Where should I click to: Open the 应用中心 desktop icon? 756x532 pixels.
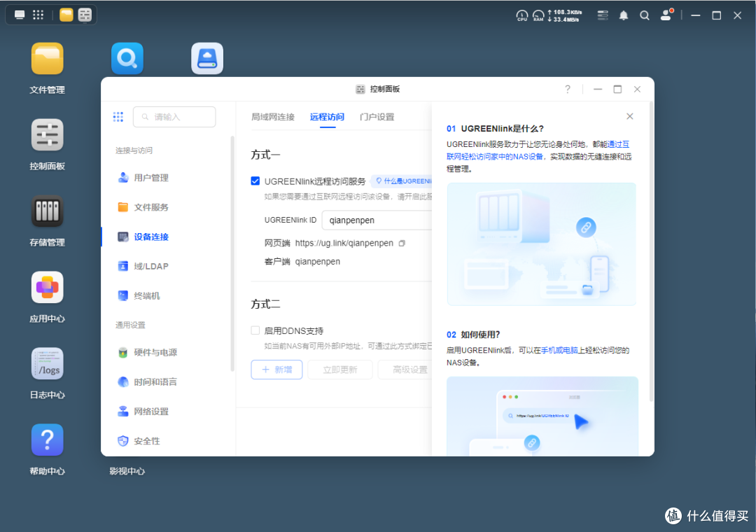pyautogui.click(x=48, y=288)
